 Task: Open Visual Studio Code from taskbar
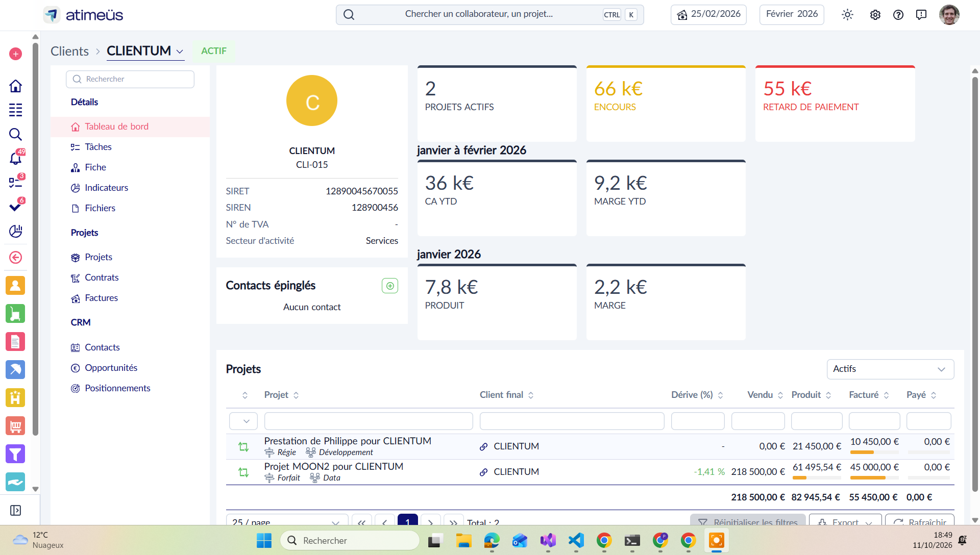point(576,541)
